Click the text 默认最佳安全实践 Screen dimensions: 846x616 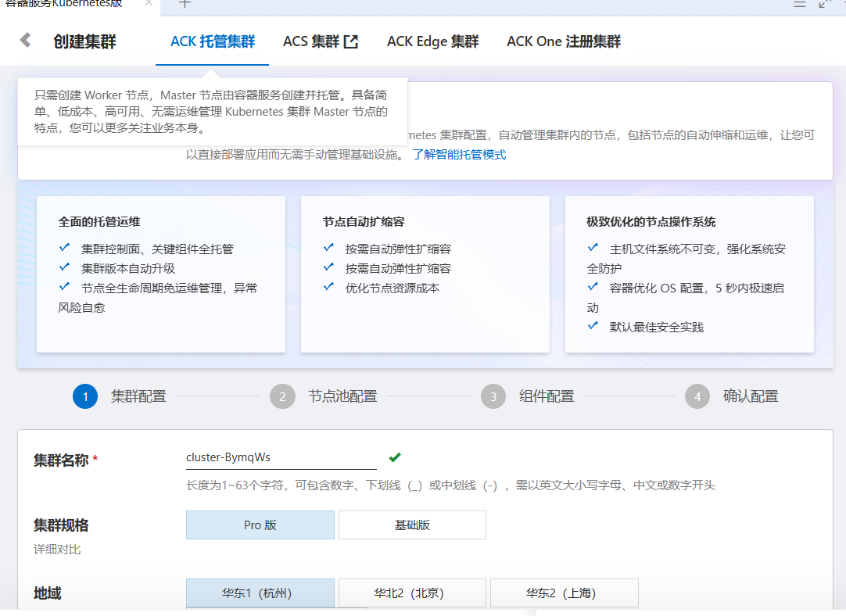click(657, 328)
